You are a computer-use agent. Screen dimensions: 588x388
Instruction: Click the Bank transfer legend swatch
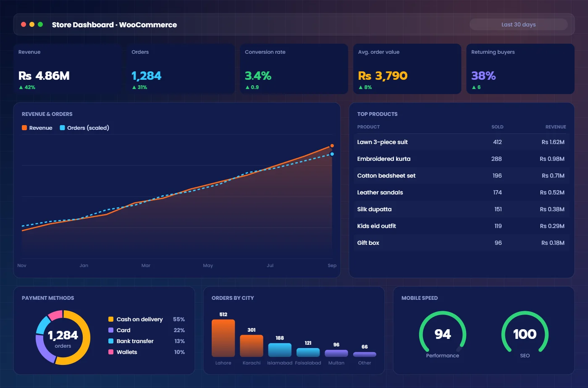111,341
